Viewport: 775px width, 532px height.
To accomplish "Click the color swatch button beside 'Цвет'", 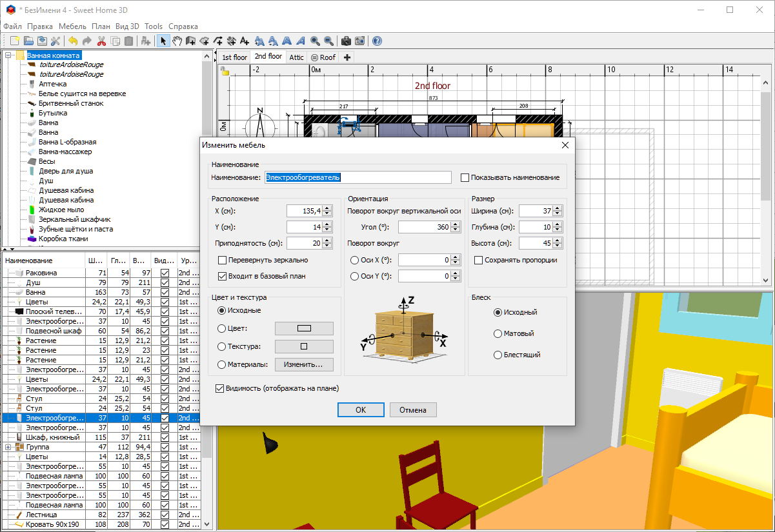I will [x=304, y=328].
